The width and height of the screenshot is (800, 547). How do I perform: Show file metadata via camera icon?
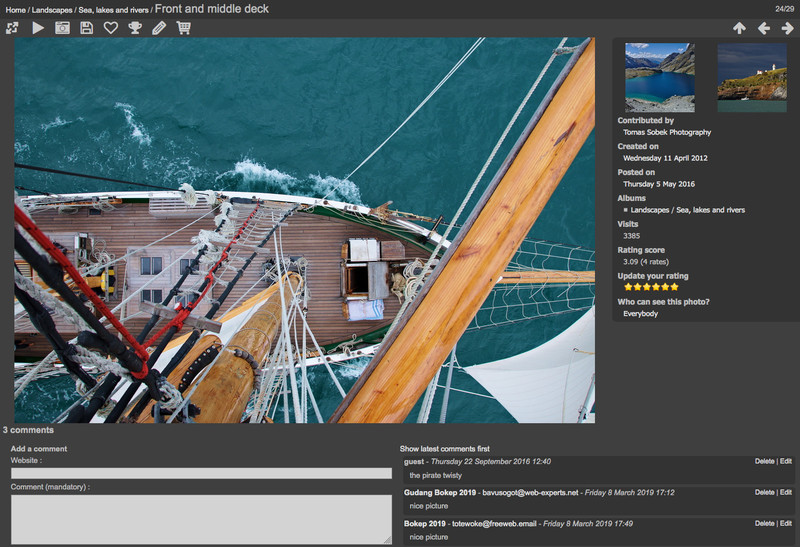point(62,28)
